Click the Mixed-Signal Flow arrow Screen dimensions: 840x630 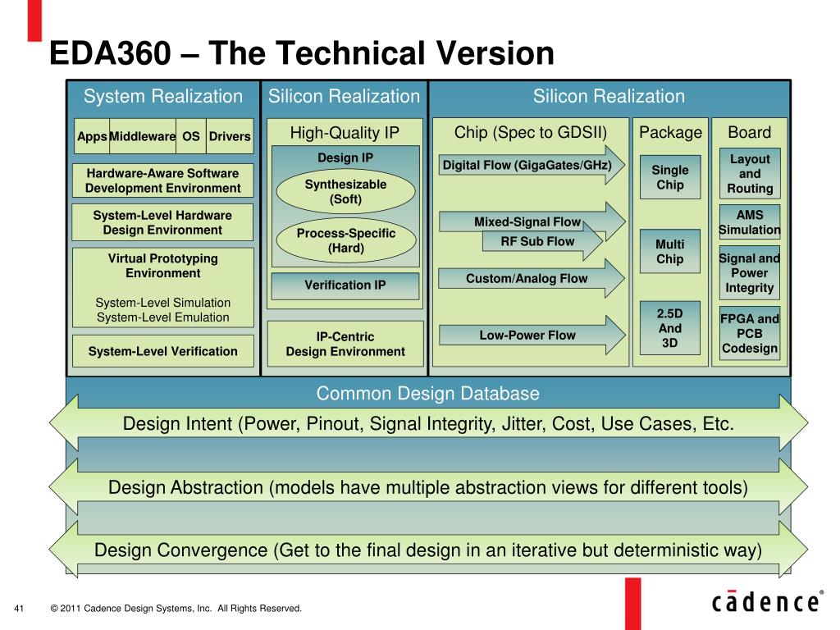pyautogui.click(x=532, y=221)
